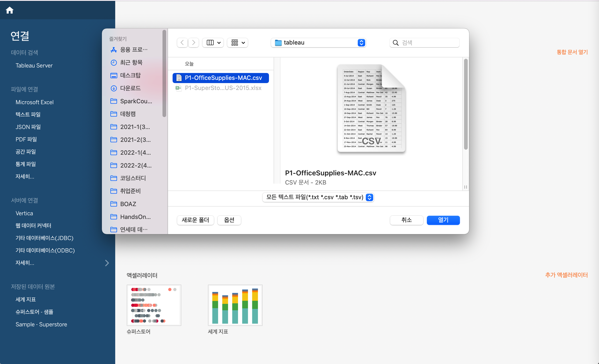Open the Desktop icon in the sidebar
Viewport: 599px width, 364px height.
(x=114, y=75)
